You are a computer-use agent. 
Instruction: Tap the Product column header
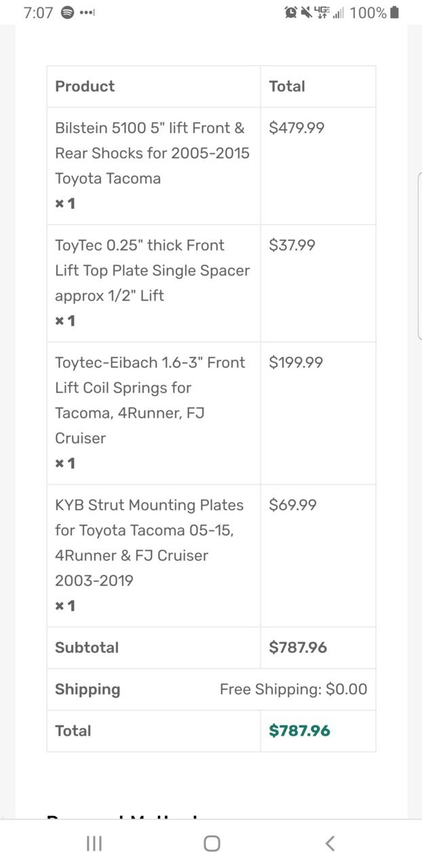click(85, 86)
